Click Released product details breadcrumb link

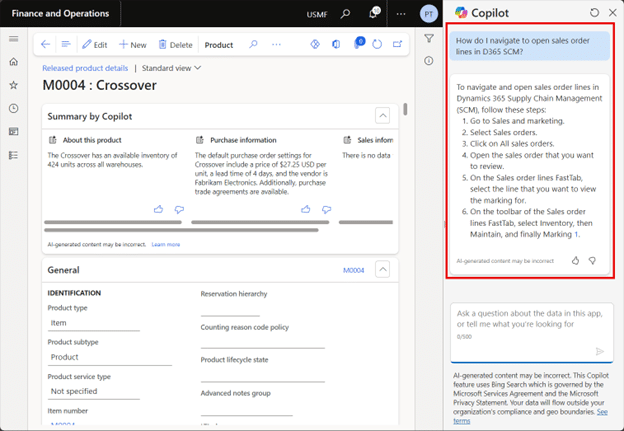(85, 68)
